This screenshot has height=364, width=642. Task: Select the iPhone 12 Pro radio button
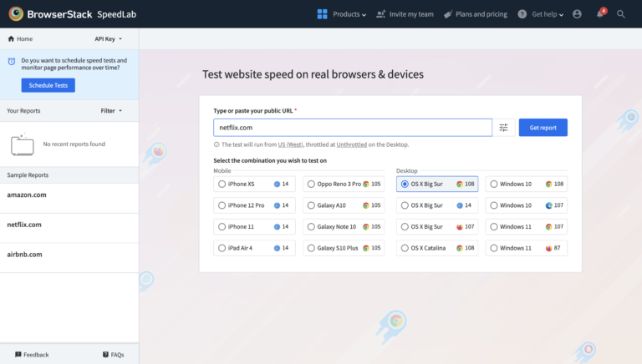point(222,205)
